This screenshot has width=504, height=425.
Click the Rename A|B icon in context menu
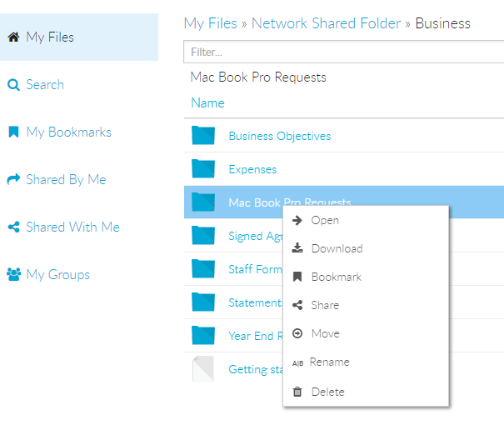(297, 363)
